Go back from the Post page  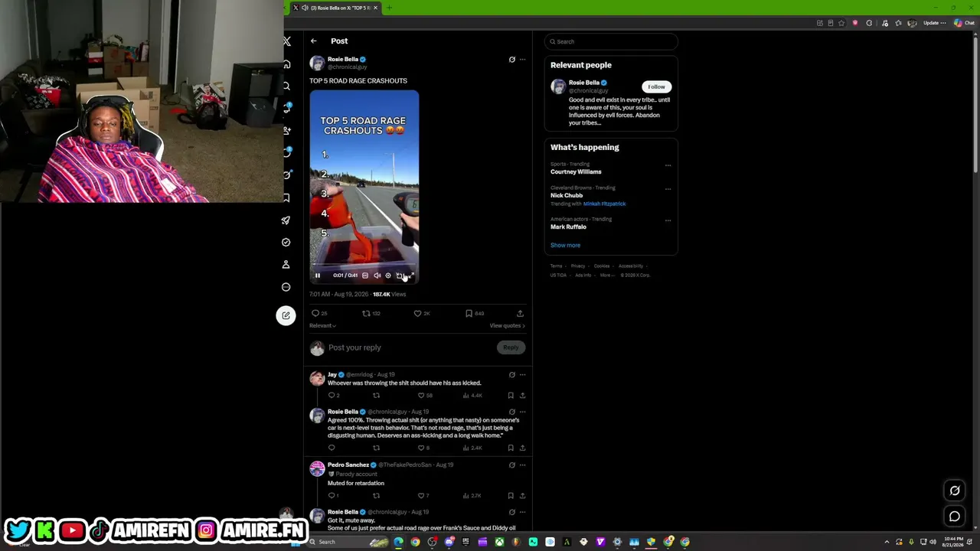[x=313, y=41]
